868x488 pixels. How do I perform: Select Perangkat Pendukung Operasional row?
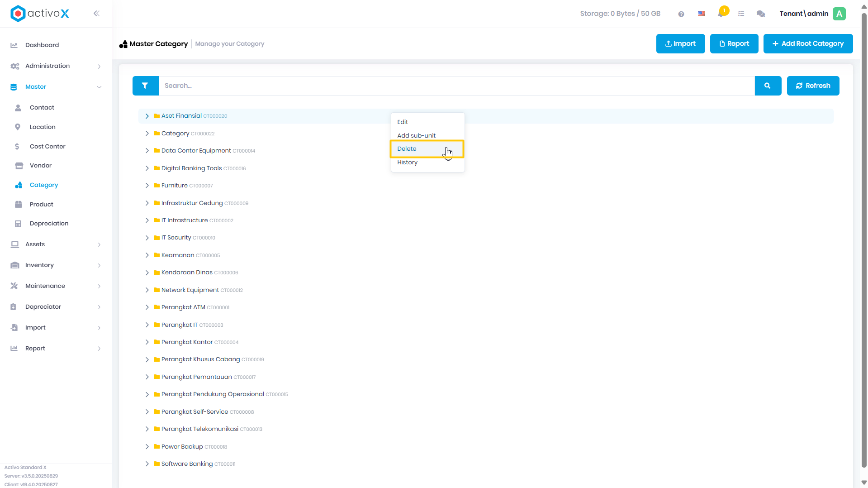click(x=486, y=394)
